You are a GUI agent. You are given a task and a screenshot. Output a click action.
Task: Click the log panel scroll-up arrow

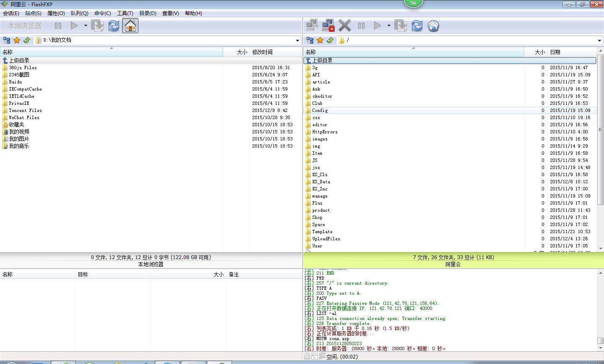600,273
